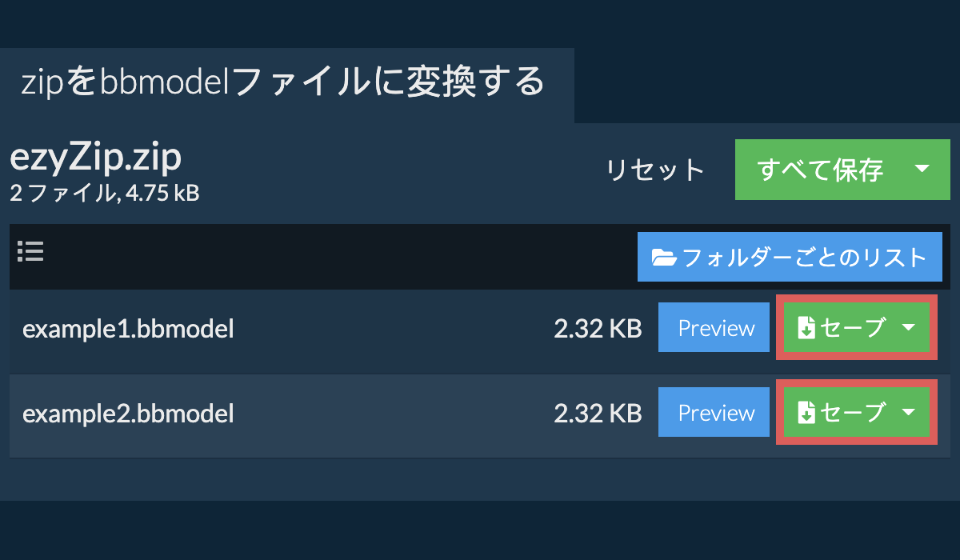Click the 2 ファイル, 4.75 kB summary text
960x560 pixels.
click(104, 193)
